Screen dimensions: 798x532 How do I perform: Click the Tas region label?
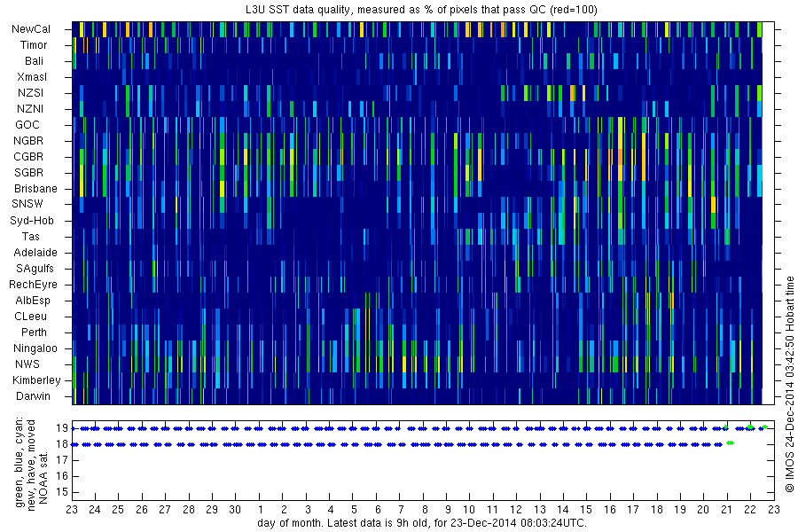pos(30,237)
